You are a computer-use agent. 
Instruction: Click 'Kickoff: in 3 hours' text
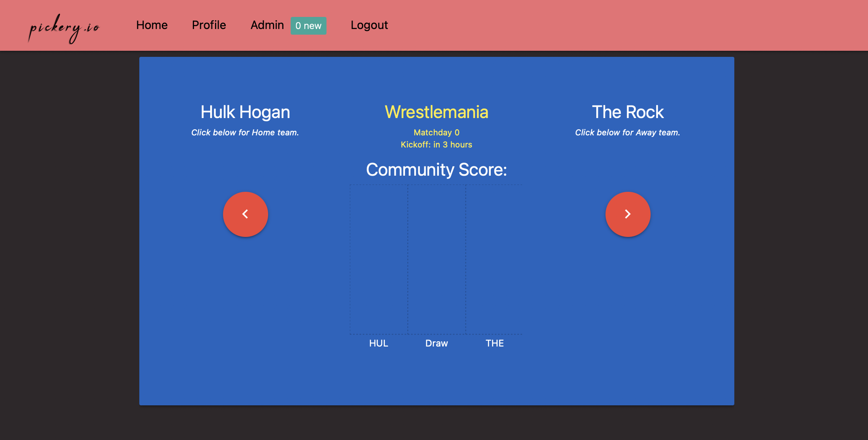tap(436, 145)
